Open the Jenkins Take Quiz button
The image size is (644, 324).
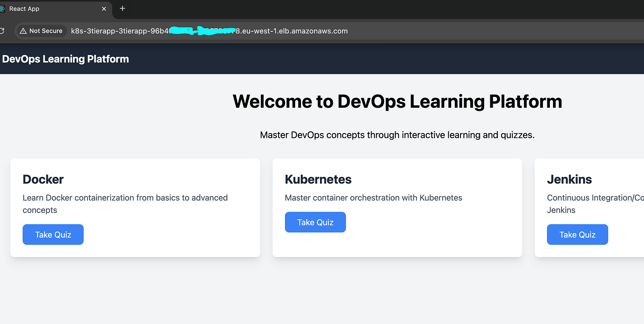click(x=577, y=234)
